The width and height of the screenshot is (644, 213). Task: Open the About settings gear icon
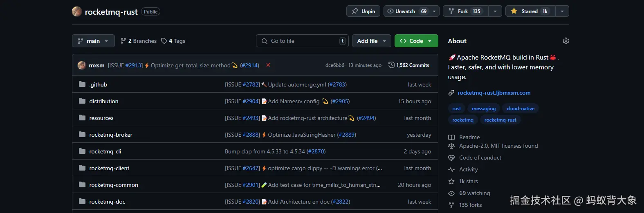tap(565, 41)
